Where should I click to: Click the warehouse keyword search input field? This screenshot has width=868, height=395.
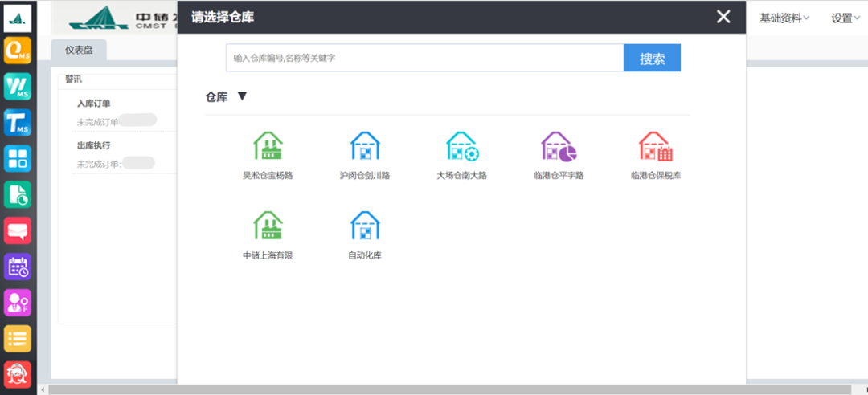click(x=424, y=59)
